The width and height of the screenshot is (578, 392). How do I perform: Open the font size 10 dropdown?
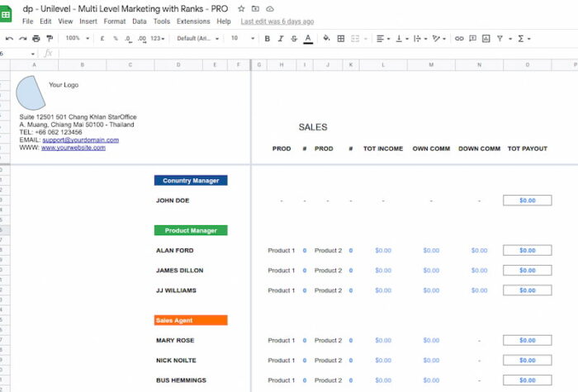(243, 38)
